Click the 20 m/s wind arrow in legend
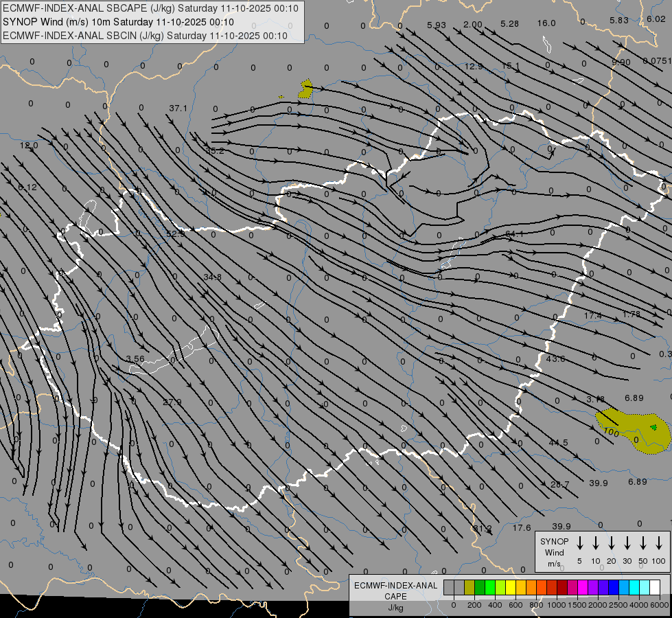Image resolution: width=672 pixels, height=618 pixels. click(x=611, y=542)
